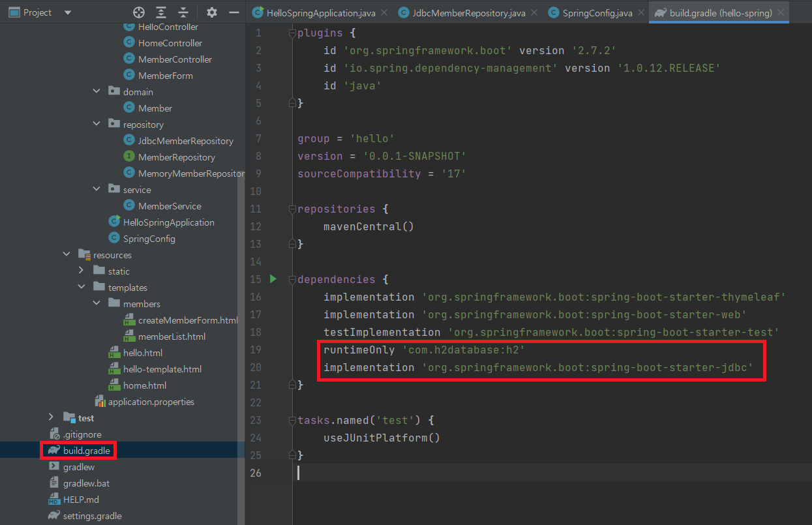Select MemberController in project tree
The width and height of the screenshot is (812, 525).
tap(175, 59)
